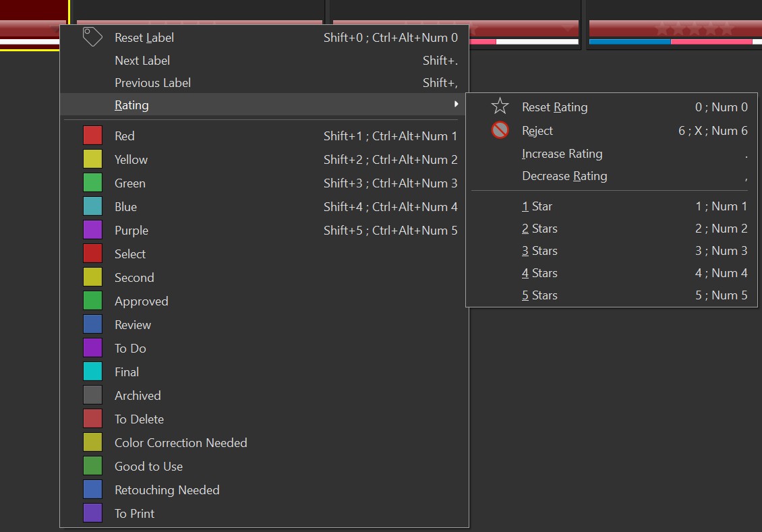
Task: Assign the To Do label
Action: 264,348
